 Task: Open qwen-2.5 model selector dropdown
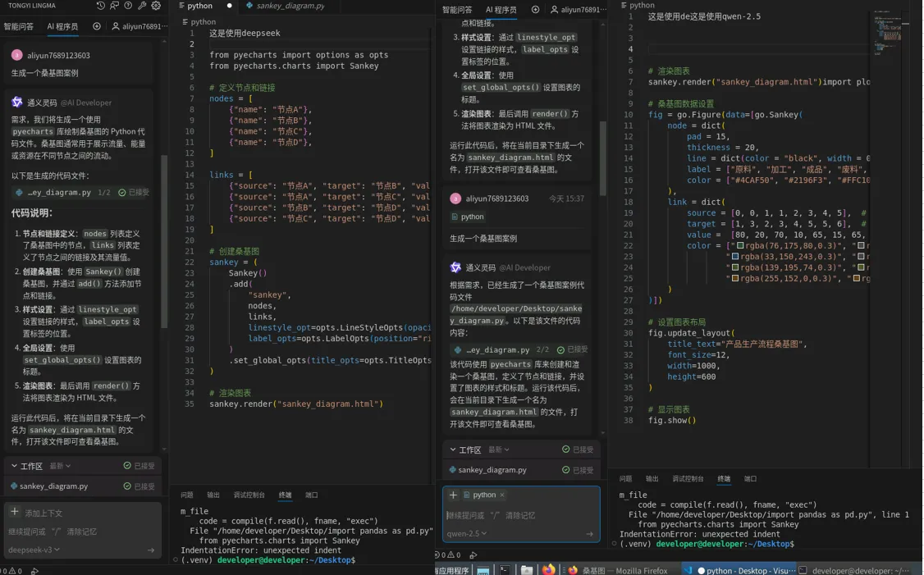(467, 534)
